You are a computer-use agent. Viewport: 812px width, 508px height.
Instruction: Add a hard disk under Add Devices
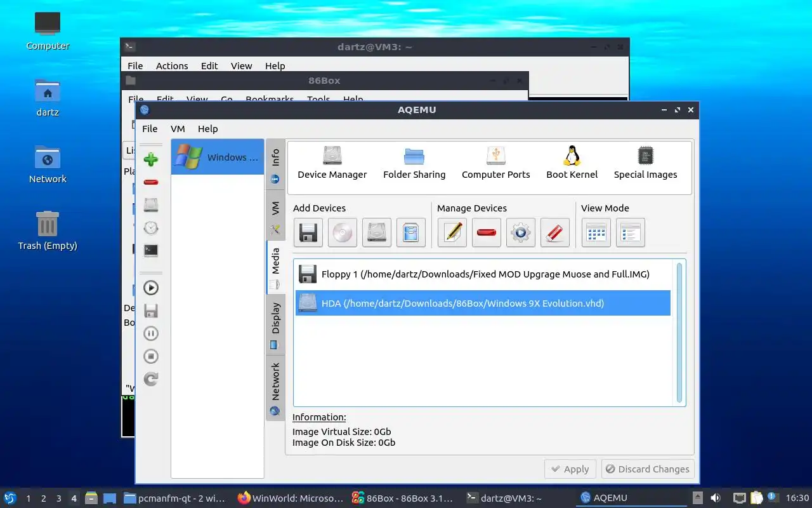tap(377, 232)
